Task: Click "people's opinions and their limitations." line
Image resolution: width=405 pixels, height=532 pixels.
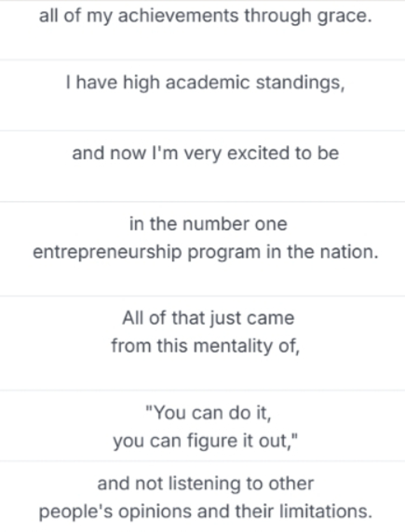Action: point(205,512)
